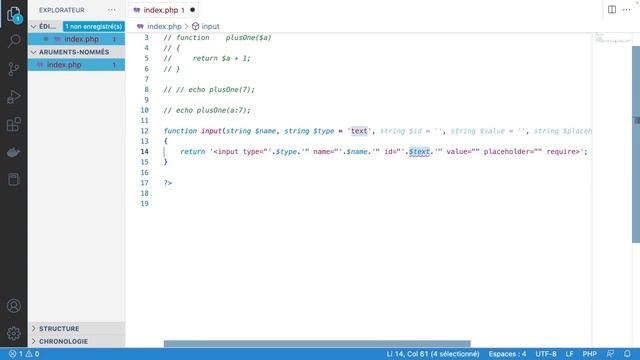
Task: Open editor more actions ellipsis
Action: [627, 9]
